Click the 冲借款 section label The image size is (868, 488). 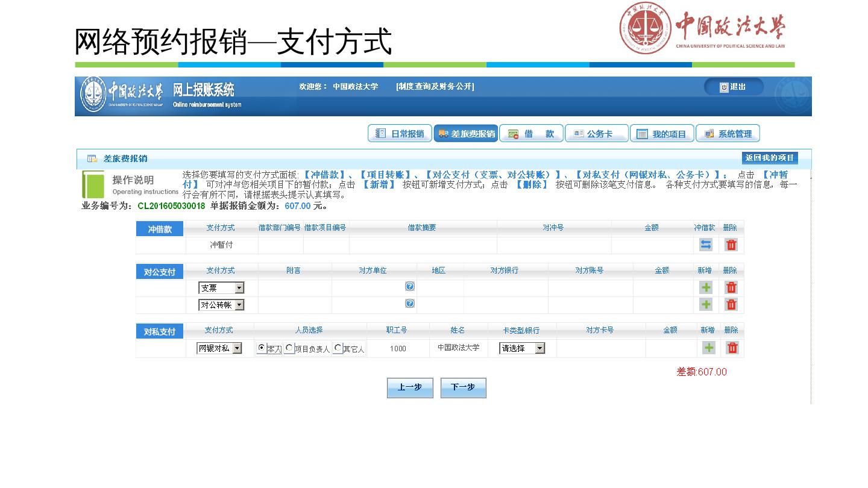point(160,229)
